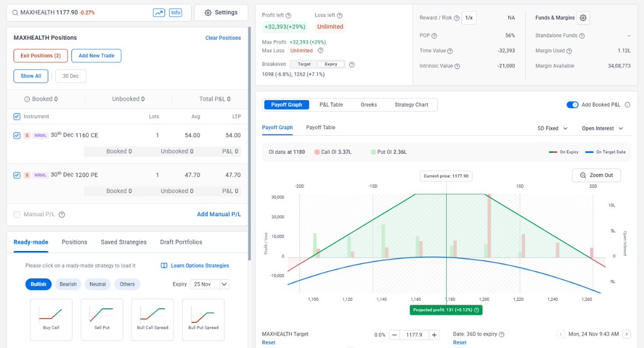Screen dimensions: 644x348
Task: Open the MAXHEALTH chart trend icon
Action: [x=159, y=12]
